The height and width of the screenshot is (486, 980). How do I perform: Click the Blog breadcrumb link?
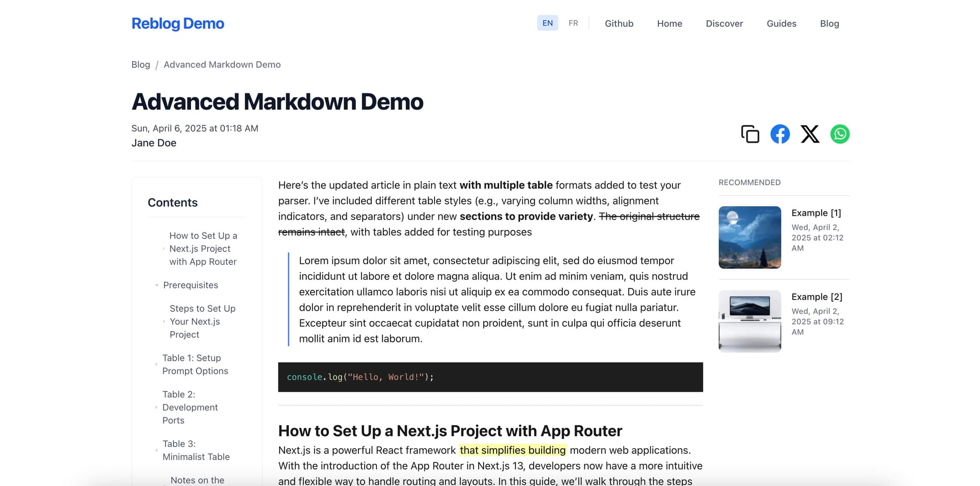(x=141, y=64)
